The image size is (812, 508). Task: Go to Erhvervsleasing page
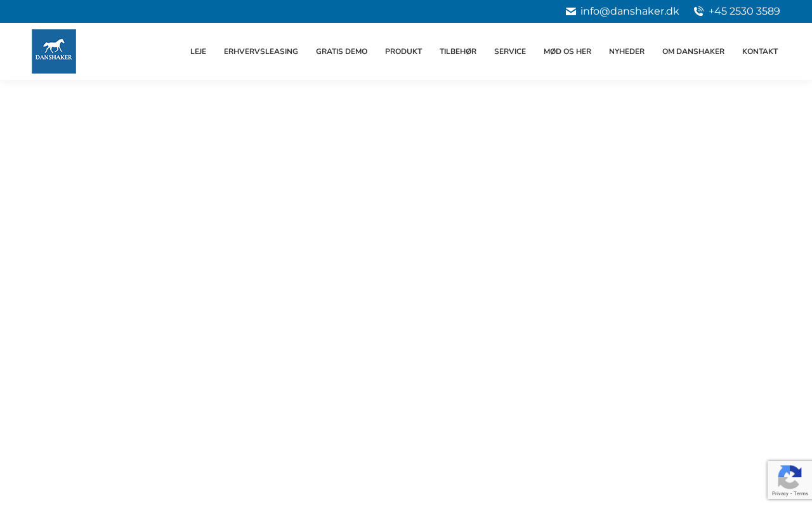(x=261, y=51)
